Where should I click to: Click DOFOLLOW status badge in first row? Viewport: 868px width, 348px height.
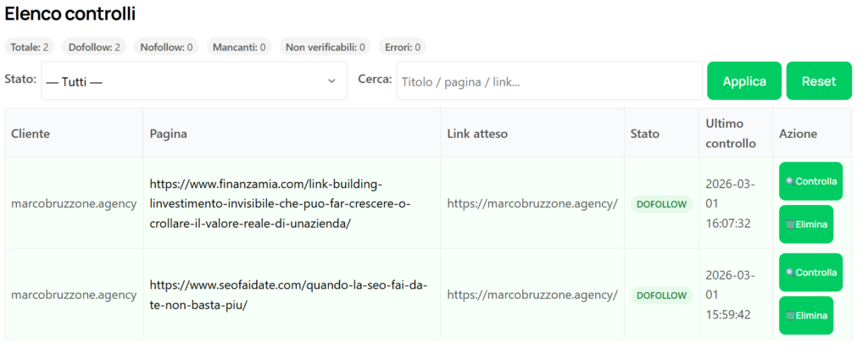(661, 204)
